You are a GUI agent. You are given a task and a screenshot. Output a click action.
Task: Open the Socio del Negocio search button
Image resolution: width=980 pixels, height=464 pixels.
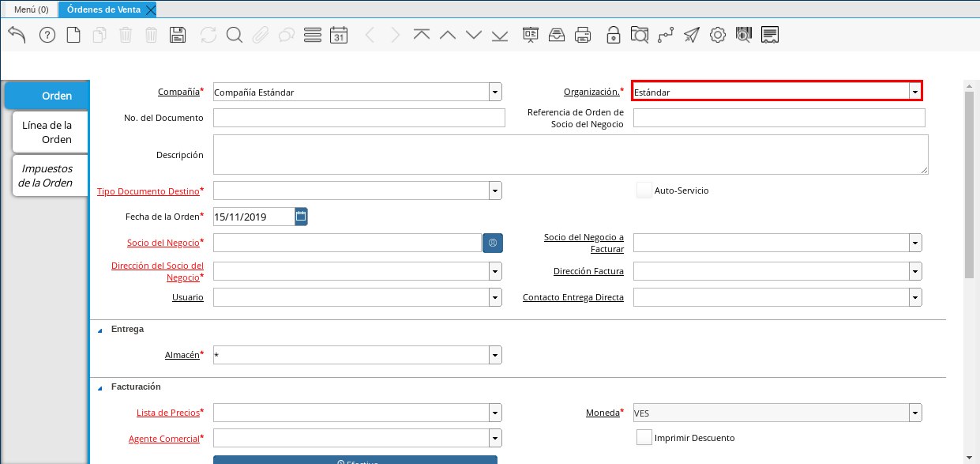493,243
